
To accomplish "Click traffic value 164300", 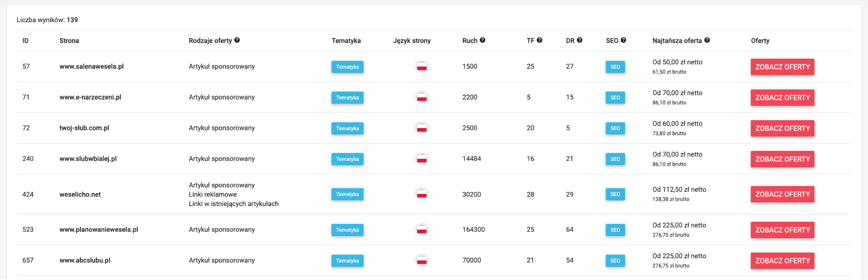I will pos(474,230).
